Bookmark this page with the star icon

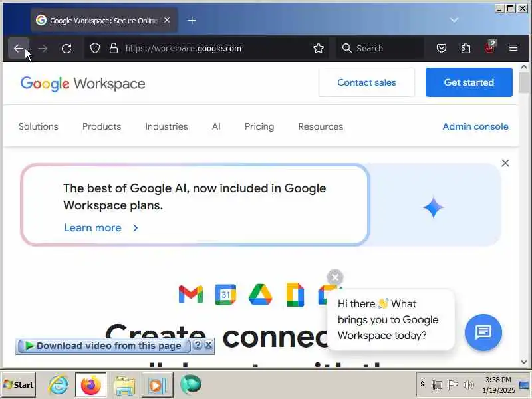(x=319, y=48)
